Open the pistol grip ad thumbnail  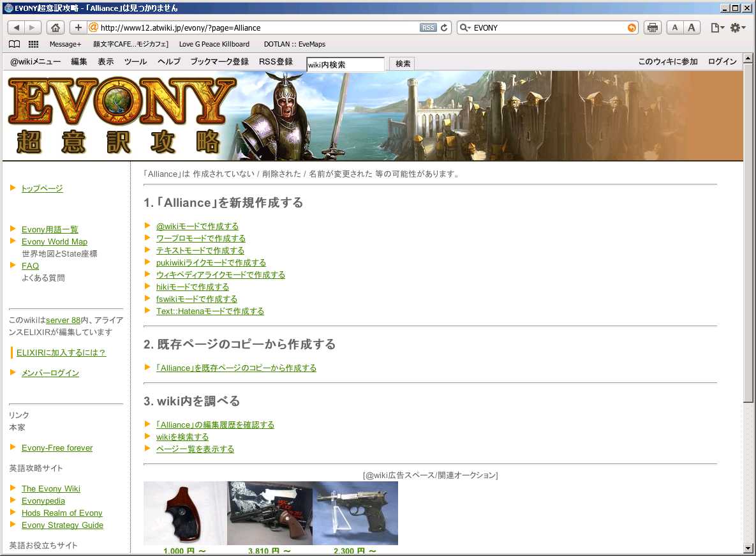[185, 513]
